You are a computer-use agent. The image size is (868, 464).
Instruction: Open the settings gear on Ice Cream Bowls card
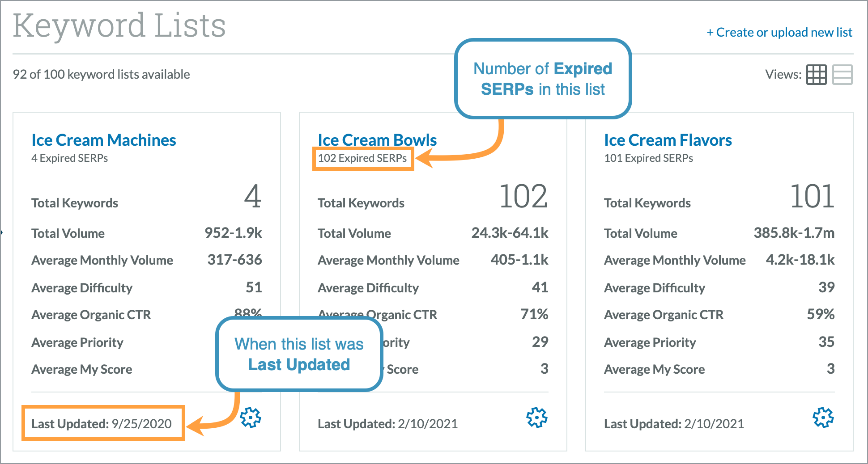(x=537, y=418)
